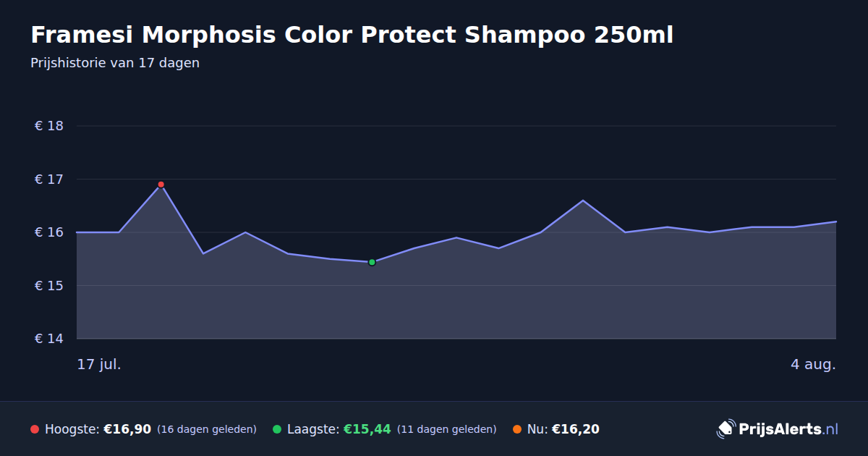Click the 4 aug. end date label
This screenshot has height=456, width=868.
[813, 365]
